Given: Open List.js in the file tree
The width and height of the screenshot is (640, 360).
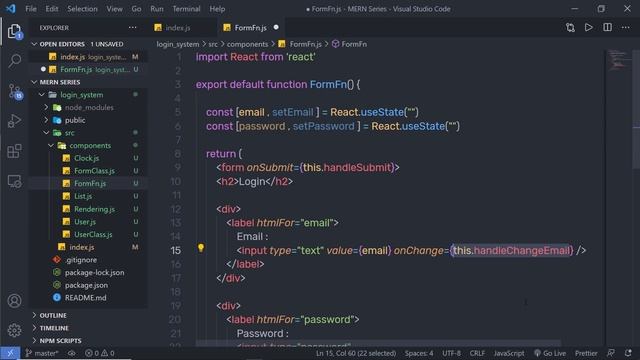Looking at the screenshot, I should click(x=83, y=196).
